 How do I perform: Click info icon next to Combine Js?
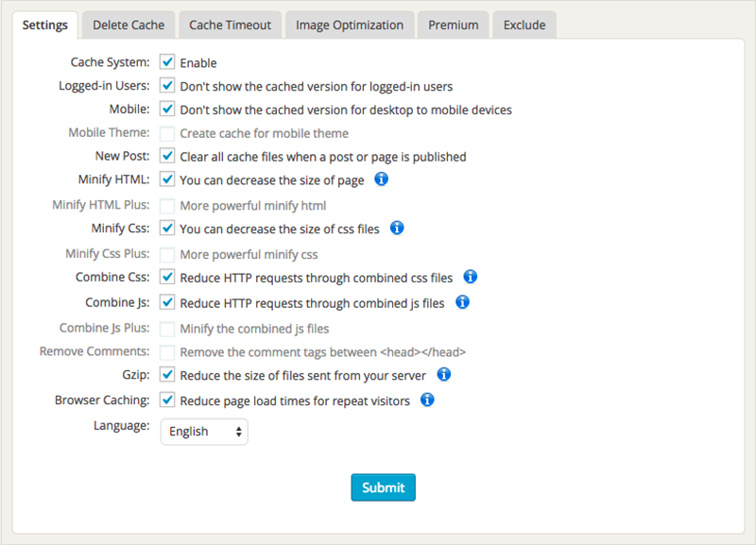coord(462,302)
